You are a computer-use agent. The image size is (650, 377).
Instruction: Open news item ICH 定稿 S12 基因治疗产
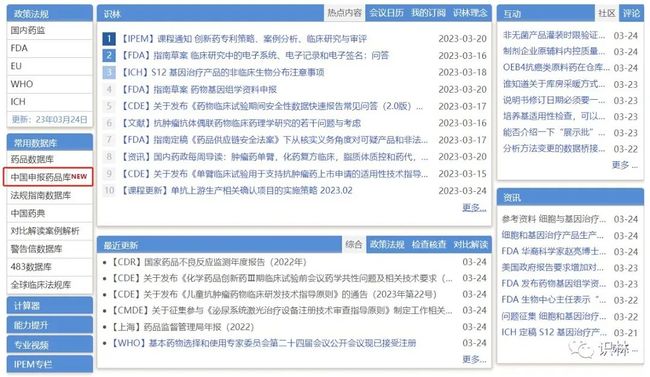(x=554, y=332)
